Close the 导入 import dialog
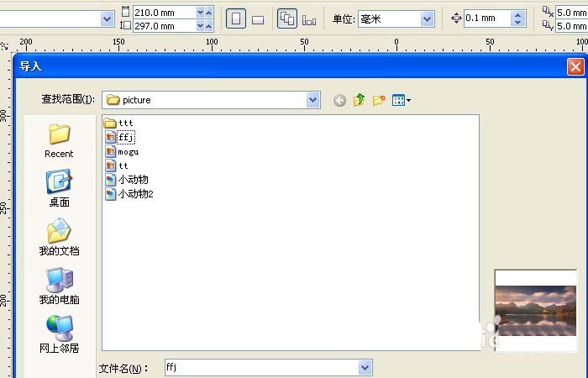This screenshot has width=588, height=378. pyautogui.click(x=575, y=66)
